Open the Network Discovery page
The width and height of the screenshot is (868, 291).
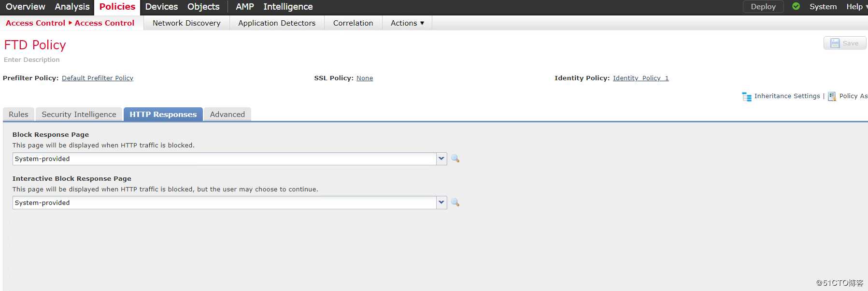[x=186, y=23]
